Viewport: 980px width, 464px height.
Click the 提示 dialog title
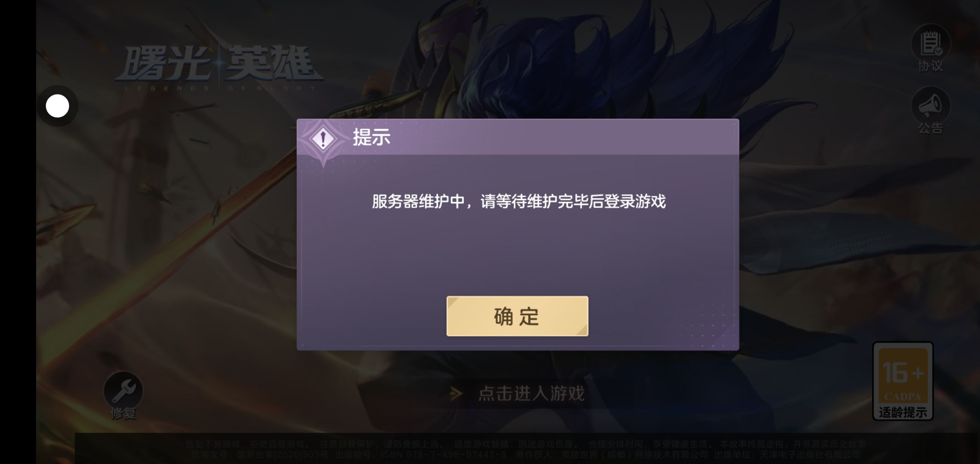(371, 137)
